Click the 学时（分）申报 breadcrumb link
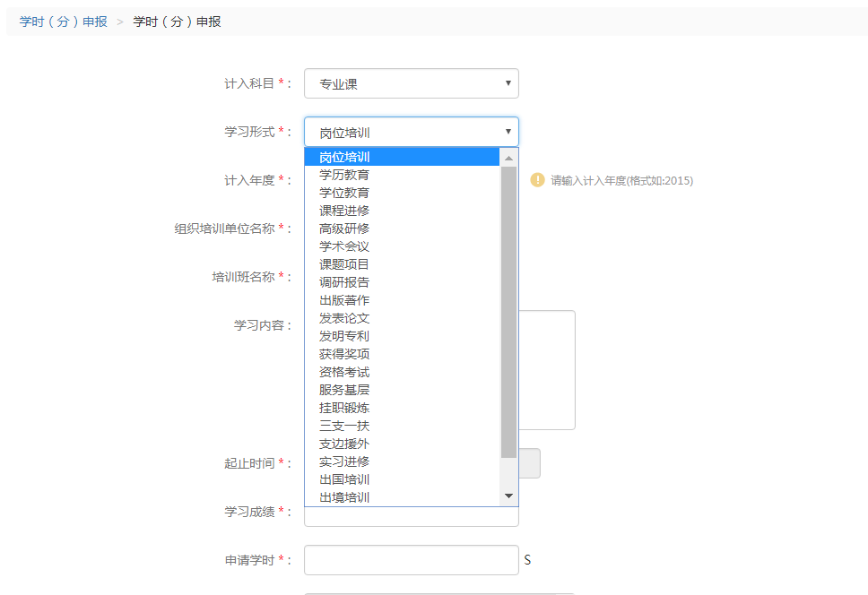This screenshot has height=595, width=868. click(64, 22)
